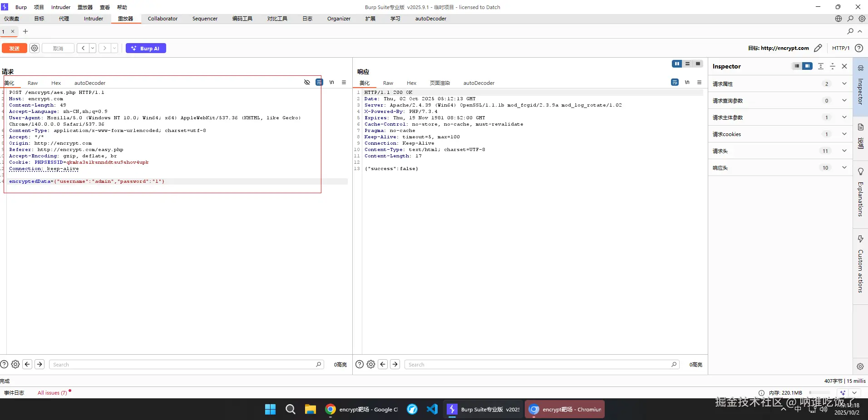
Task: Launch Burp AI
Action: [146, 48]
